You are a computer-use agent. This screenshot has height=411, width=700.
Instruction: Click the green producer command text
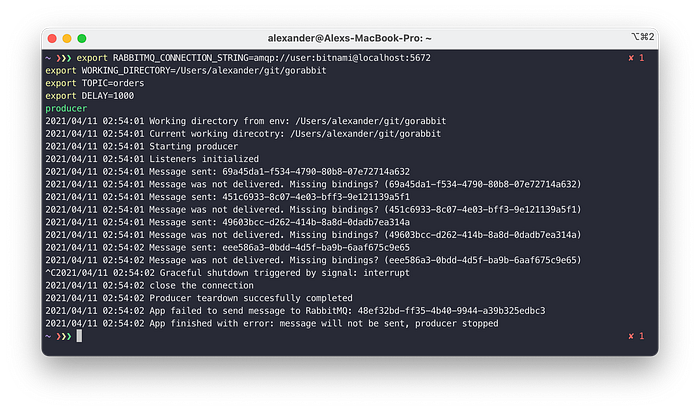pyautogui.click(x=66, y=108)
